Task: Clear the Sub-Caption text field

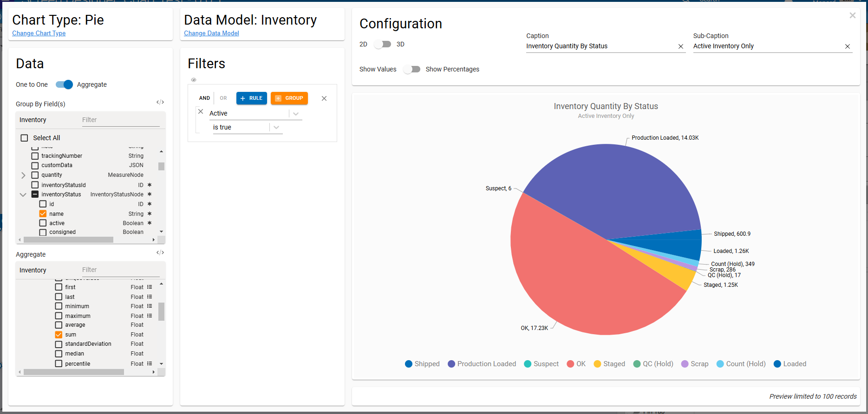Action: coord(848,46)
